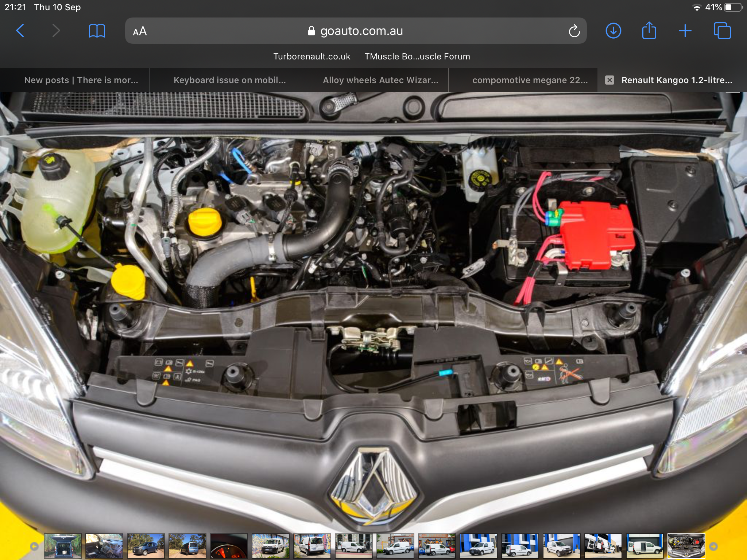Image resolution: width=747 pixels, height=560 pixels.
Task: Advance gallery with next arrow
Action: (713, 546)
